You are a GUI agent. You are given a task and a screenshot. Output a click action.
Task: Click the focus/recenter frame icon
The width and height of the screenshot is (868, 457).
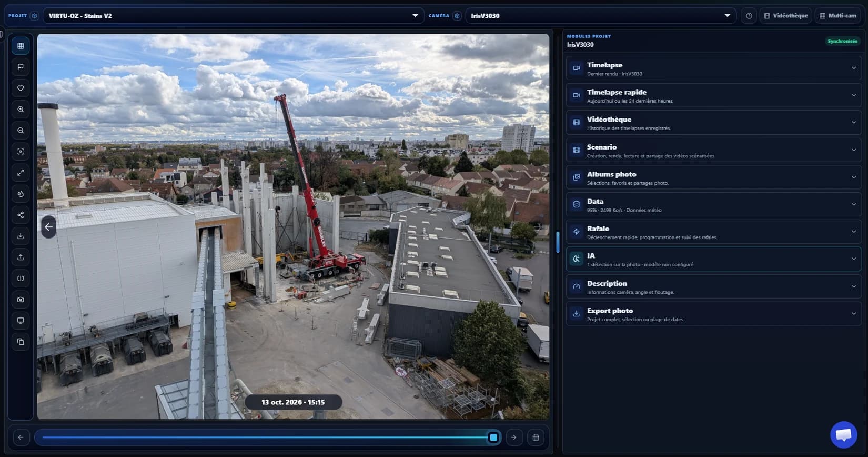pyautogui.click(x=21, y=152)
